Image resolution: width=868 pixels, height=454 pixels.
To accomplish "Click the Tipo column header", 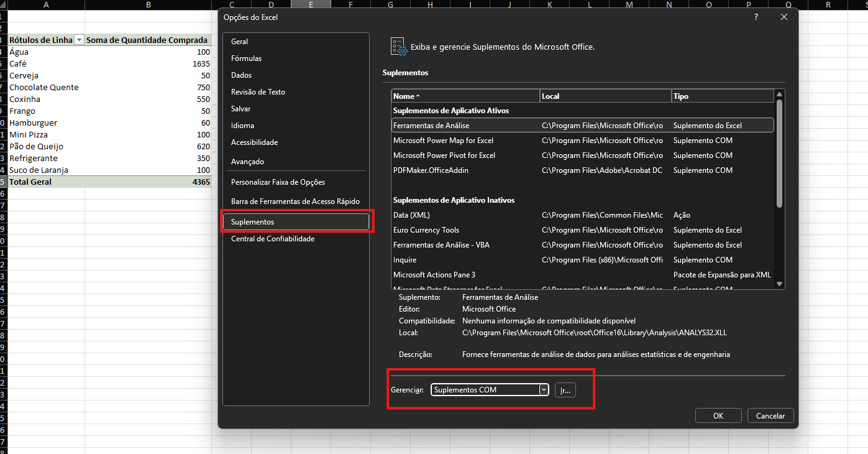I will point(723,96).
